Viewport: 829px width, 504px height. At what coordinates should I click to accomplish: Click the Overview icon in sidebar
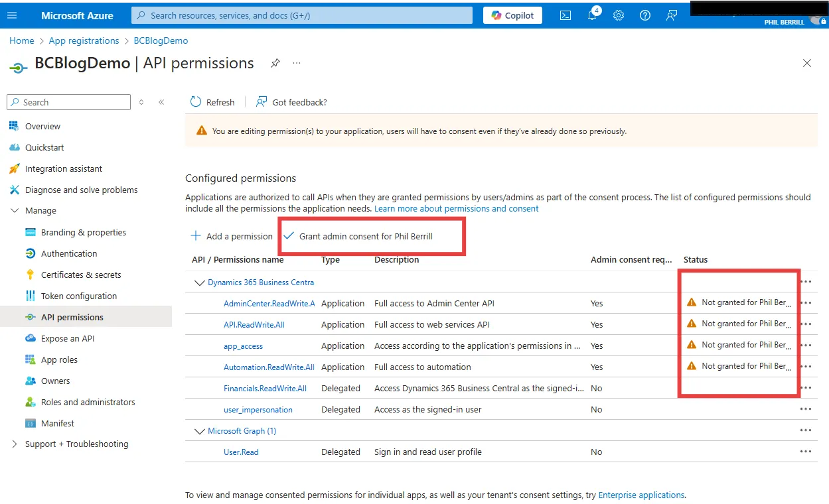[14, 126]
